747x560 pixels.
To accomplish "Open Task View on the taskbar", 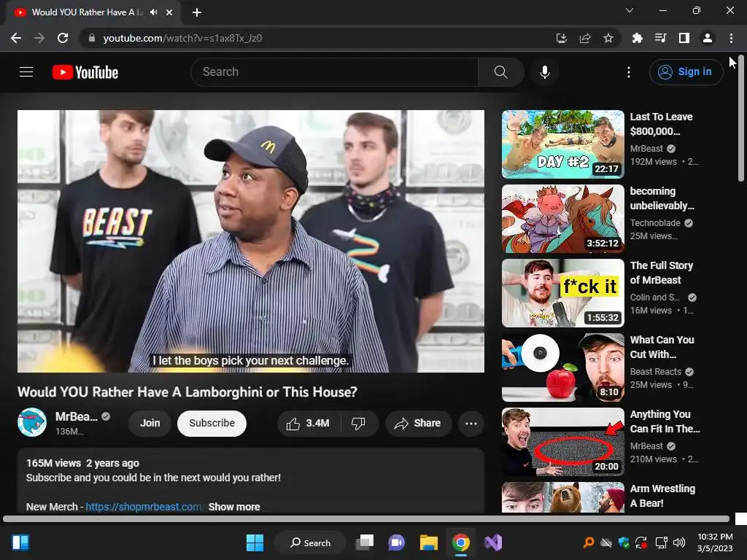I will pos(365,542).
